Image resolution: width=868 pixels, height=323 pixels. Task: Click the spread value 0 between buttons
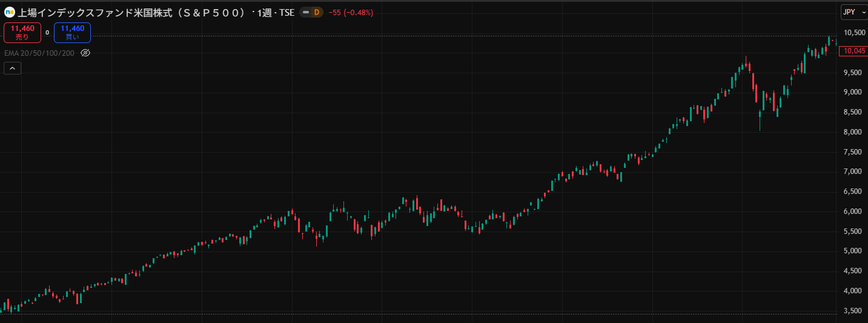pos(47,33)
